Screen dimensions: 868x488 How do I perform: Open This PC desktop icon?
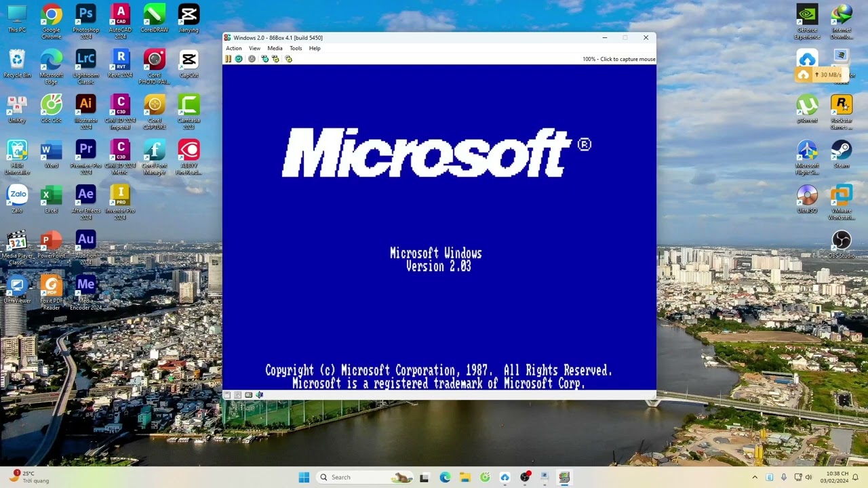click(x=17, y=19)
